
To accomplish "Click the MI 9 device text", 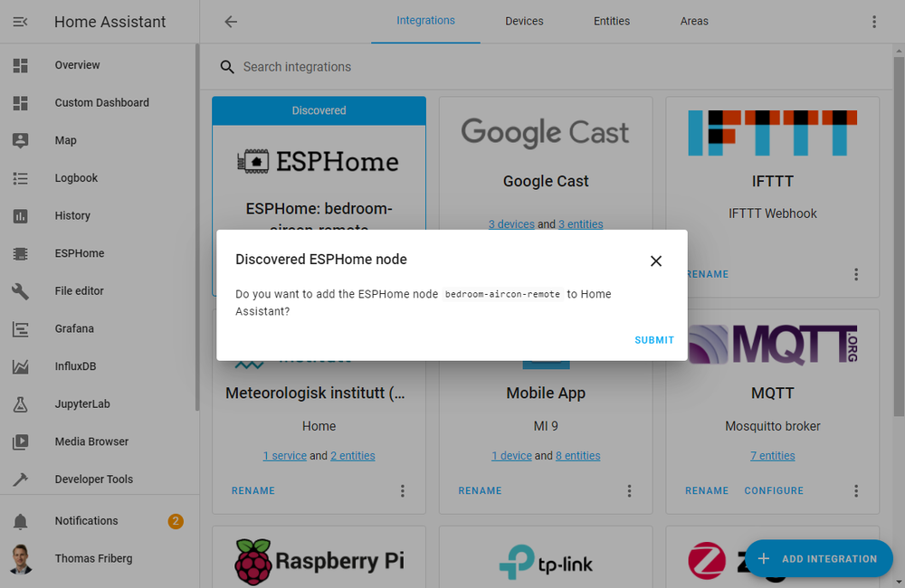I will tap(546, 426).
